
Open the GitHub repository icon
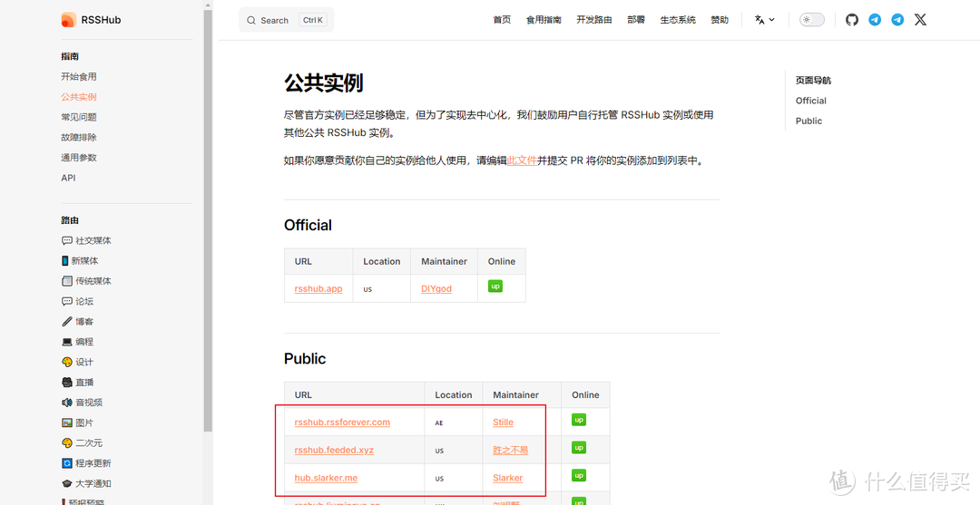pos(852,20)
